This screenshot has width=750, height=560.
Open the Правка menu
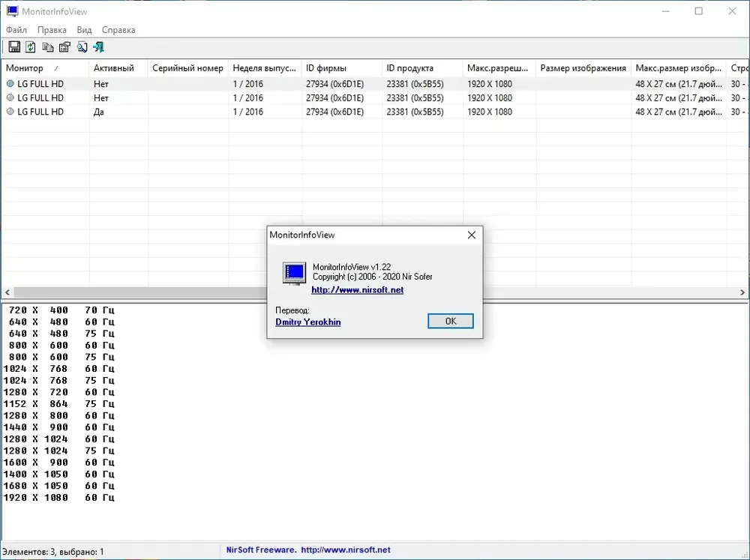click(x=52, y=30)
